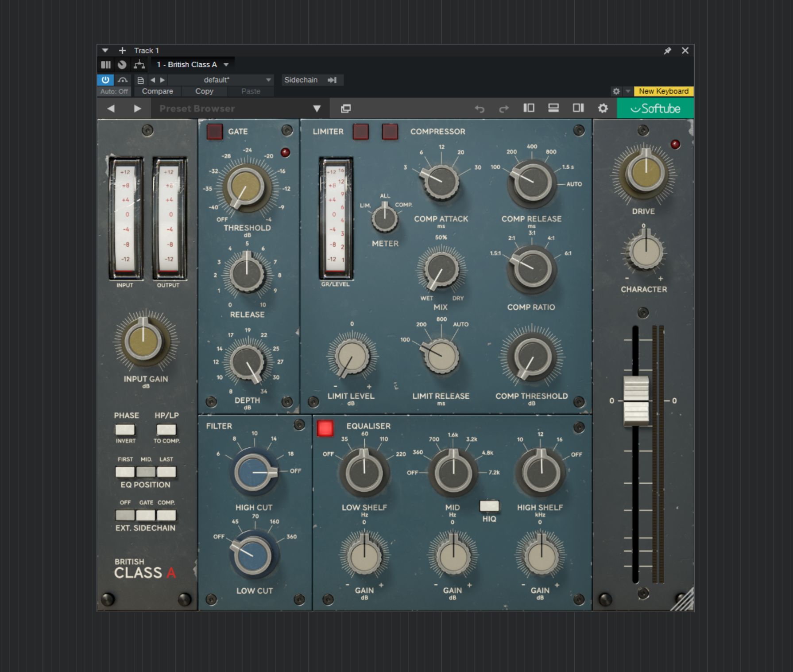Click the Copy button

[x=204, y=91]
